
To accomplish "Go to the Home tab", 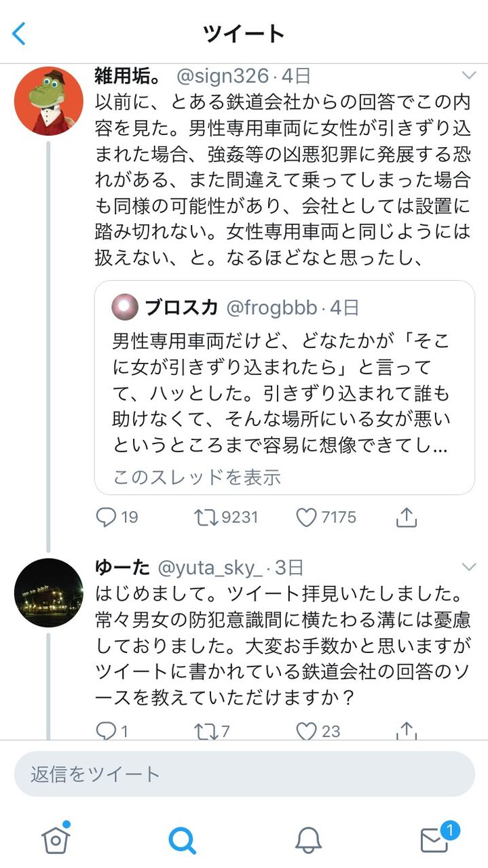I will (56, 840).
